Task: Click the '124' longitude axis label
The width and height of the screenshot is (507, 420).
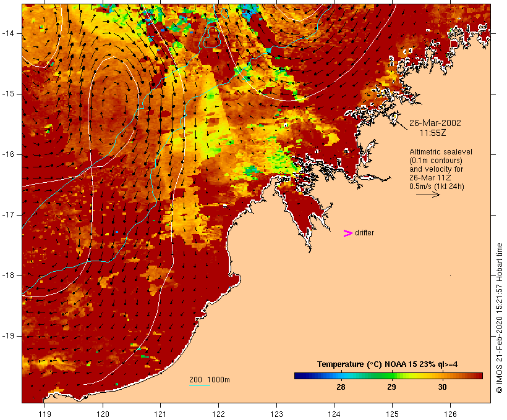Action: [334, 414]
